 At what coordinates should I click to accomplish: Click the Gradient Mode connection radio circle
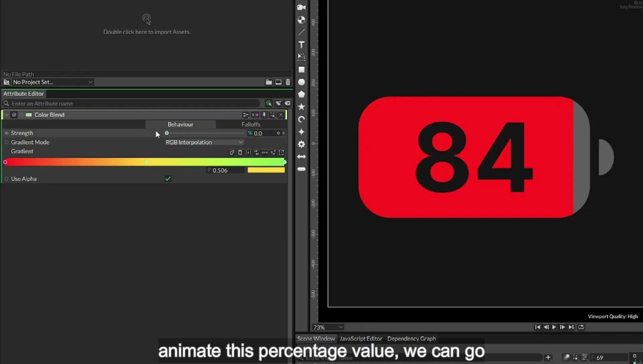(x=6, y=142)
